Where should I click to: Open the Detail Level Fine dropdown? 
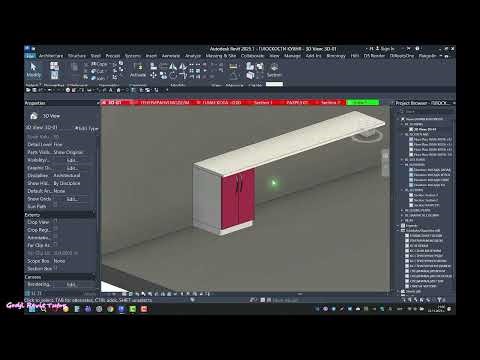72,144
